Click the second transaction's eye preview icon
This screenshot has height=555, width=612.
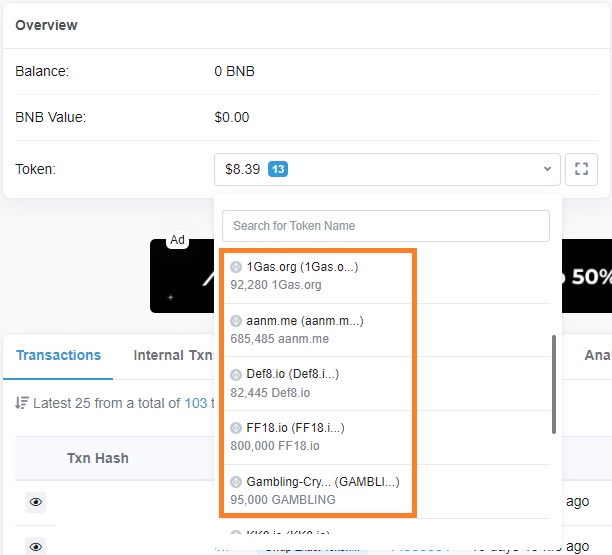point(36,546)
